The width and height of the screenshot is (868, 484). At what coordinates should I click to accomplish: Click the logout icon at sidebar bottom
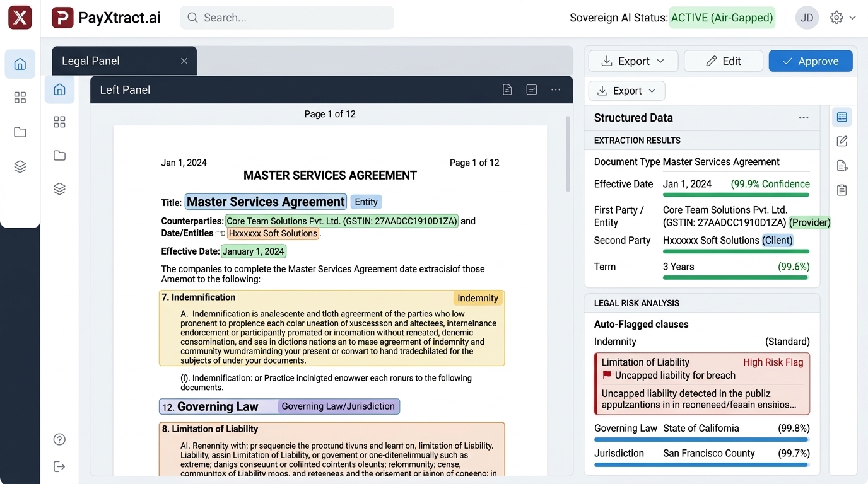coord(59,466)
